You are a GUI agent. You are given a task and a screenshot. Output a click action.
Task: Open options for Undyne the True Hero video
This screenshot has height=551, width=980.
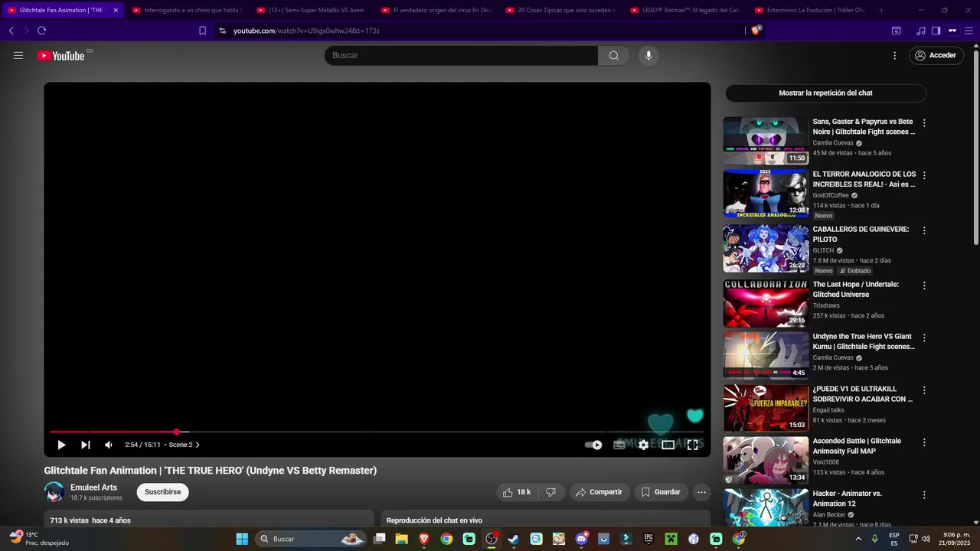click(x=924, y=337)
